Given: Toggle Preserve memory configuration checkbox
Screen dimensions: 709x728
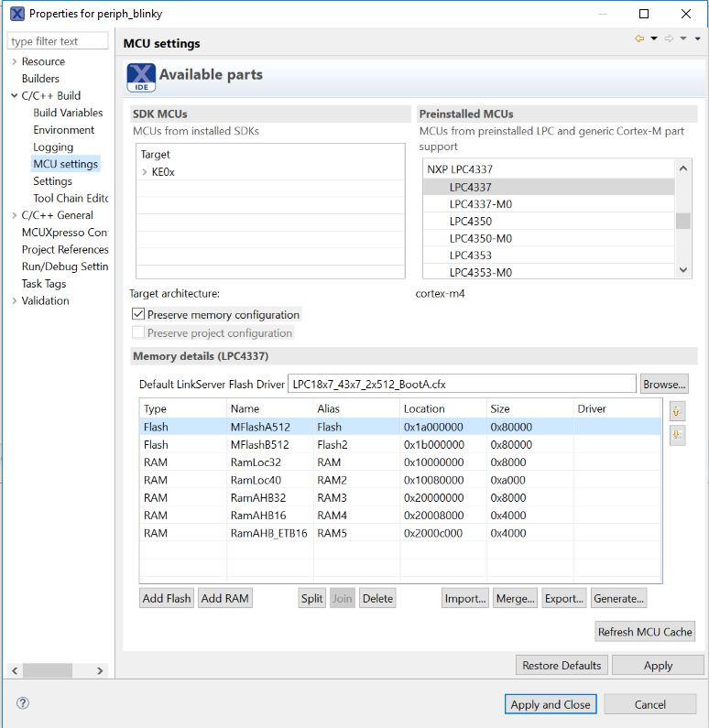Looking at the screenshot, I should point(138,314).
